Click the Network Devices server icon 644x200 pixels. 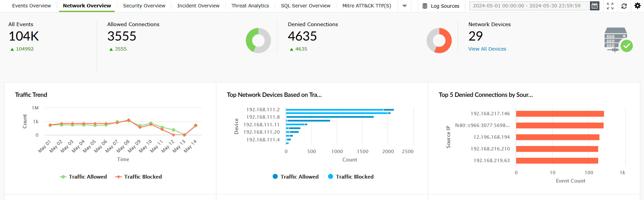coord(618,39)
